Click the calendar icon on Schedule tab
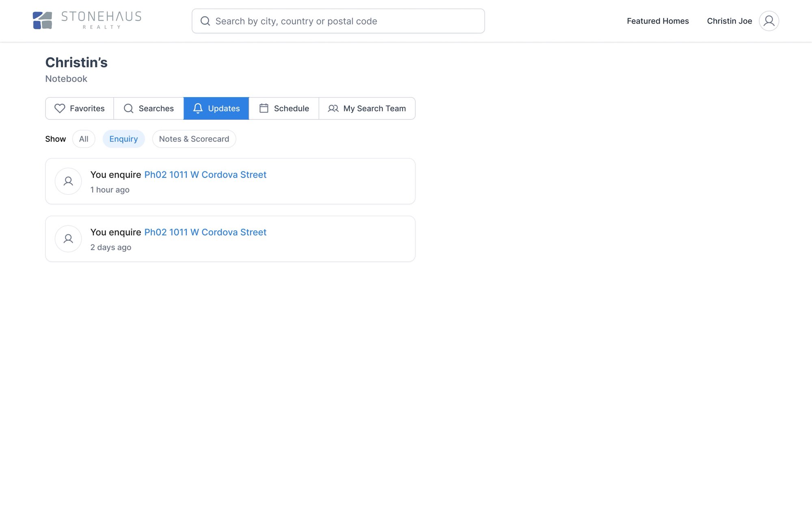812x508 pixels. (x=264, y=108)
